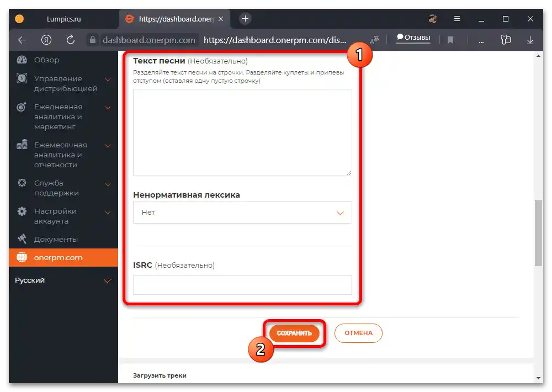
Task: Click the Ежемесячная аналитика coins icon
Action: click(x=22, y=145)
